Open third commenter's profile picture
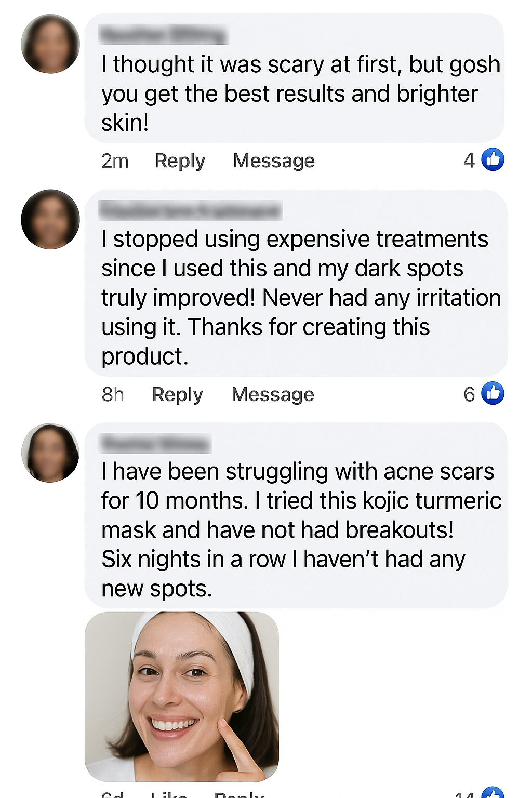 point(50,453)
